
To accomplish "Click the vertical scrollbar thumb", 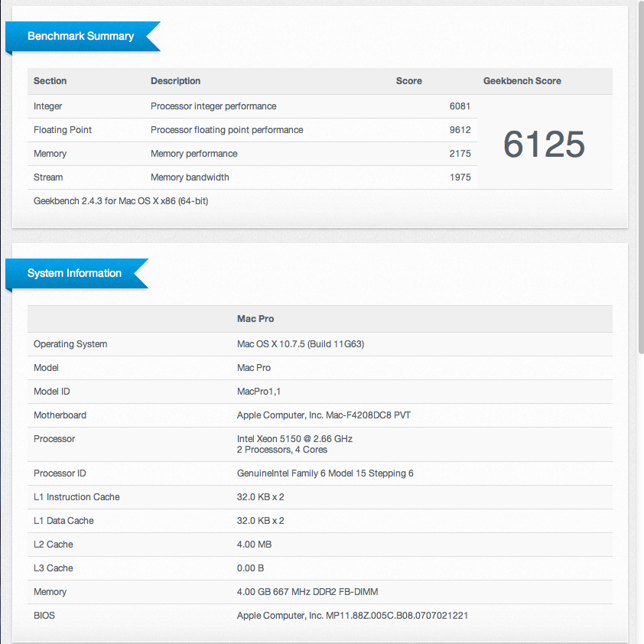I will (641, 177).
